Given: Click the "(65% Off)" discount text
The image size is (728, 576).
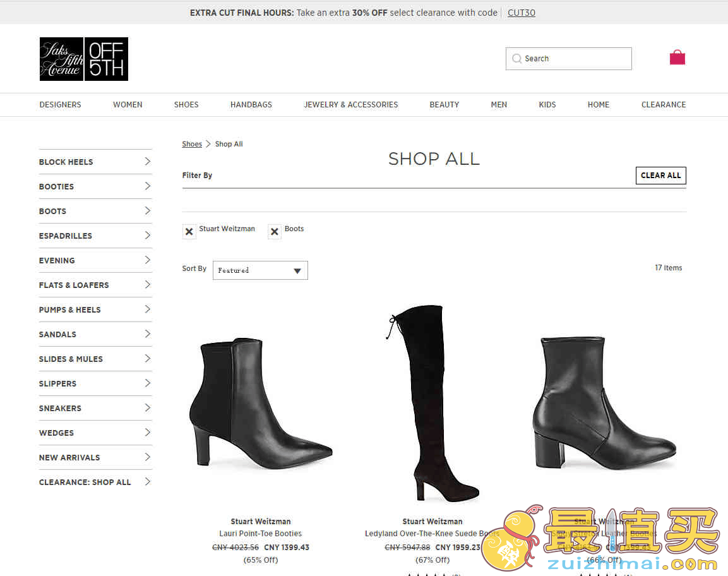Looking at the screenshot, I should 261,560.
